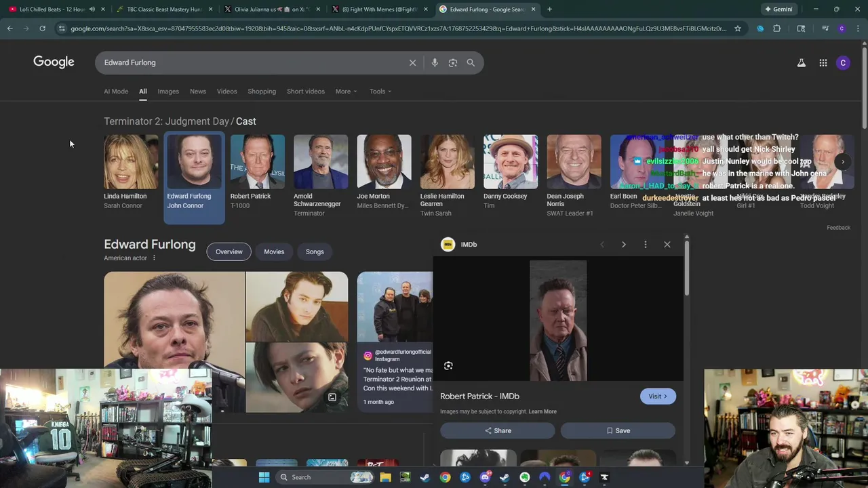Open more options beside American actor

tap(154, 258)
